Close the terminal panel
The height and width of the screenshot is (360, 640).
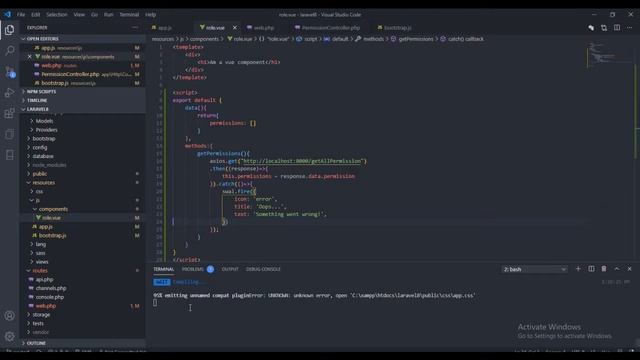click(629, 269)
